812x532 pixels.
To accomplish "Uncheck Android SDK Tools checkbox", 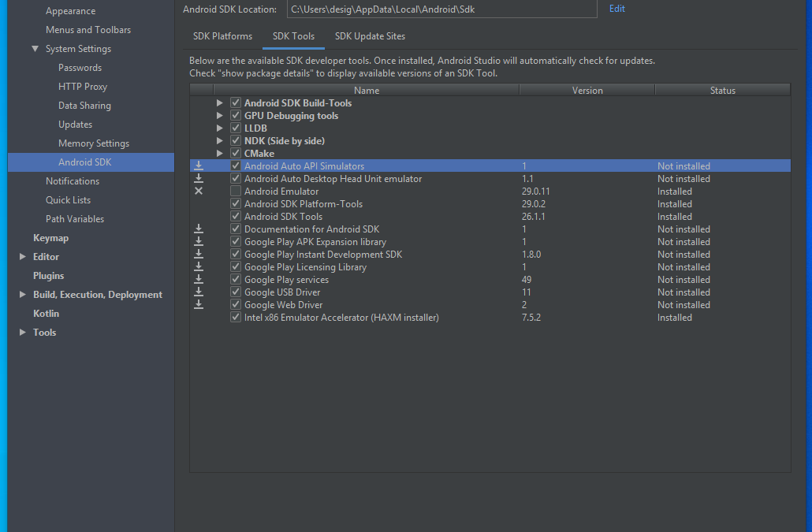I will (236, 216).
